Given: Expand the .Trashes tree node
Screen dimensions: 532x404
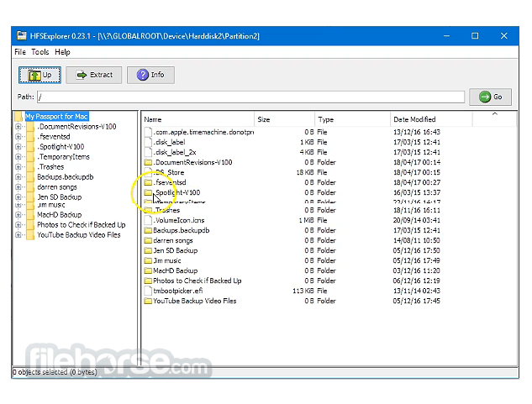Looking at the screenshot, I should click(18, 167).
